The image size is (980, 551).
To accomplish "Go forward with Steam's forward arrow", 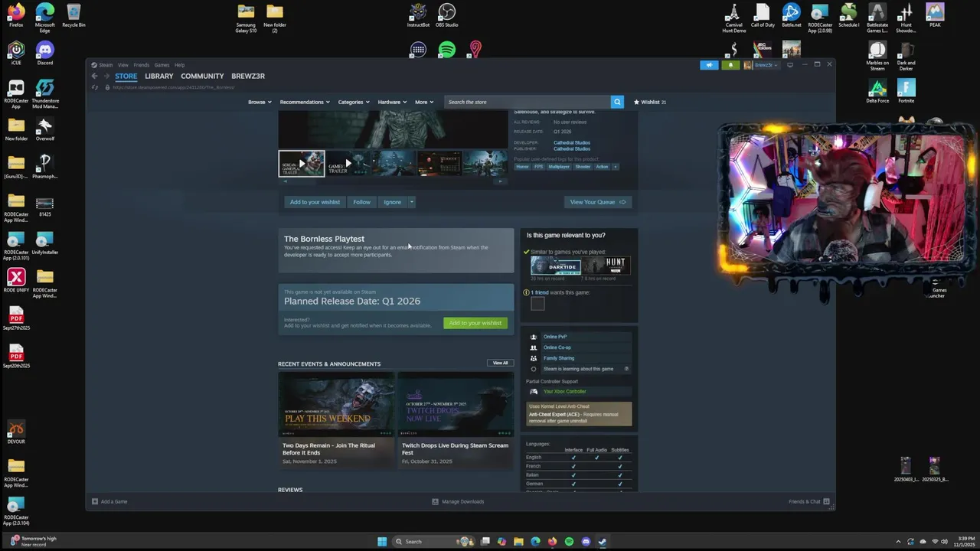I will (x=106, y=76).
